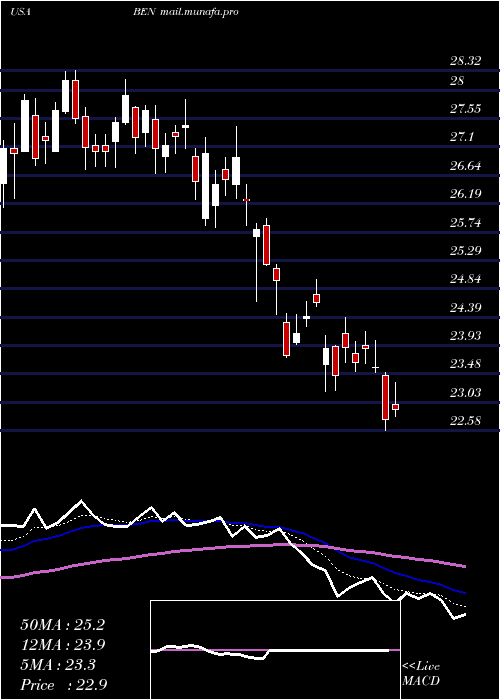Click the 12MA : 23.9 value
The image size is (500, 700).
[62, 645]
